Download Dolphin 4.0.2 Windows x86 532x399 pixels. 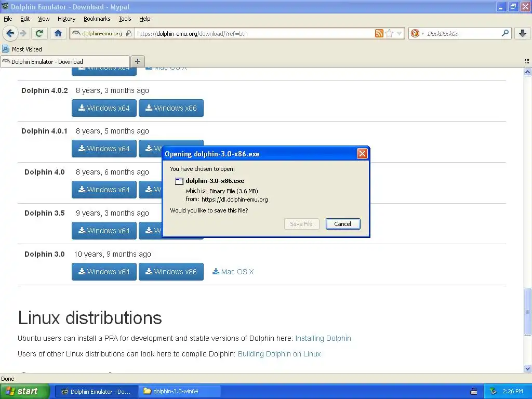[171, 108]
